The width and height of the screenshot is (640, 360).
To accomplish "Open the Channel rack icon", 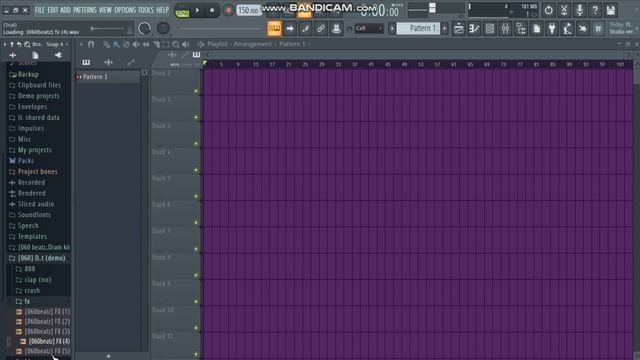I will point(489,29).
